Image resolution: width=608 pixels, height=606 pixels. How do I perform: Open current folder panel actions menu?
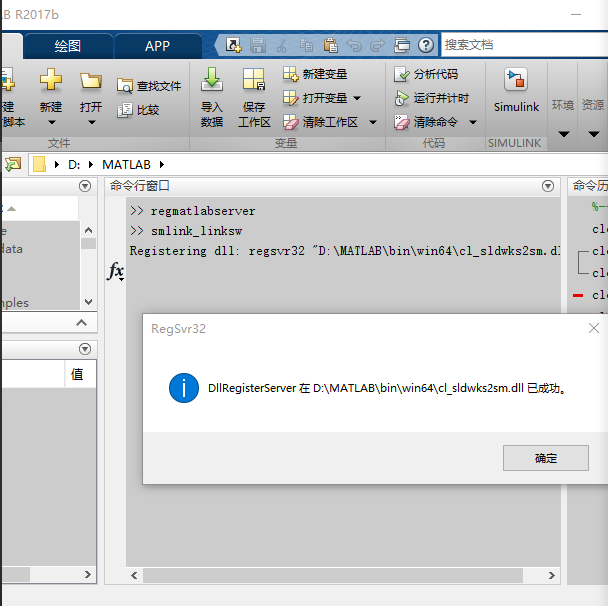(x=85, y=186)
